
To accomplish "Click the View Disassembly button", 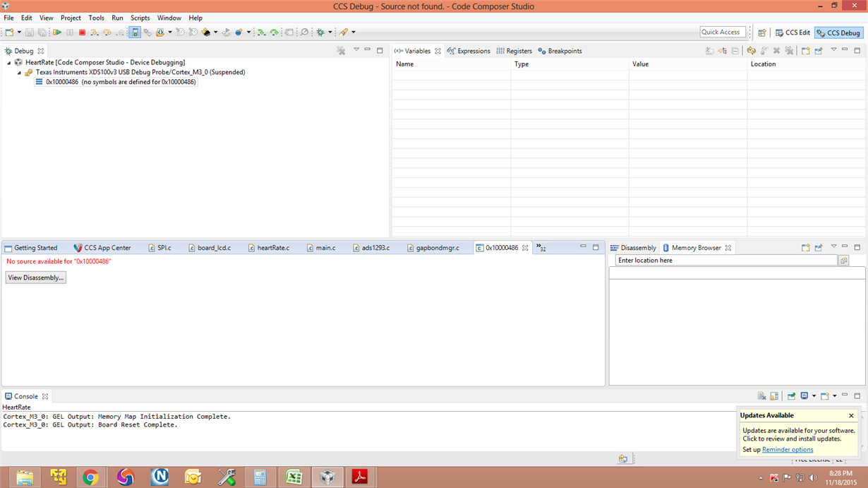I will click(x=36, y=278).
